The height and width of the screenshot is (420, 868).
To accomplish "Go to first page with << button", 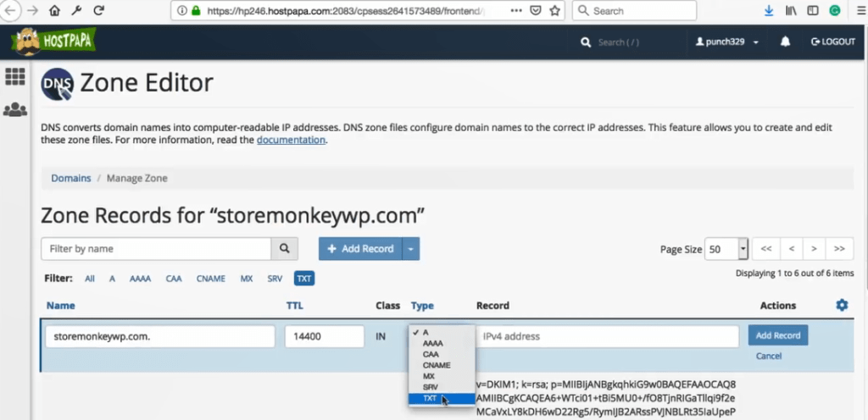I will pyautogui.click(x=766, y=249).
